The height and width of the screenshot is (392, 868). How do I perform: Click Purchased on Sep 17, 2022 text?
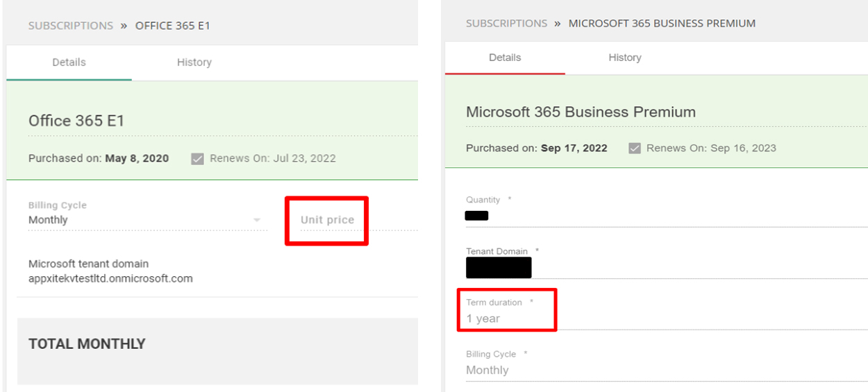pyautogui.click(x=537, y=148)
